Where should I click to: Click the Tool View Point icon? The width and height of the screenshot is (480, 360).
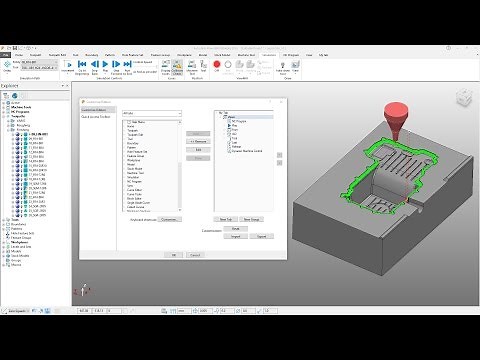point(283,67)
